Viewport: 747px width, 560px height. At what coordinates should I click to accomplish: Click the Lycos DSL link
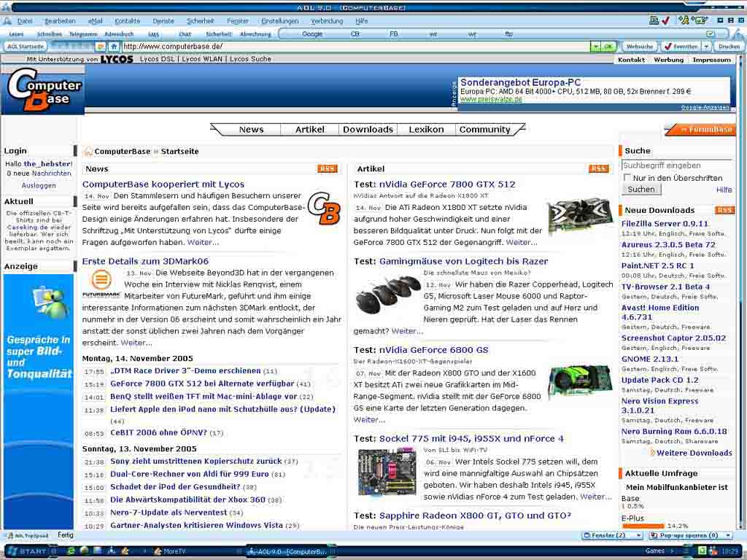(158, 59)
